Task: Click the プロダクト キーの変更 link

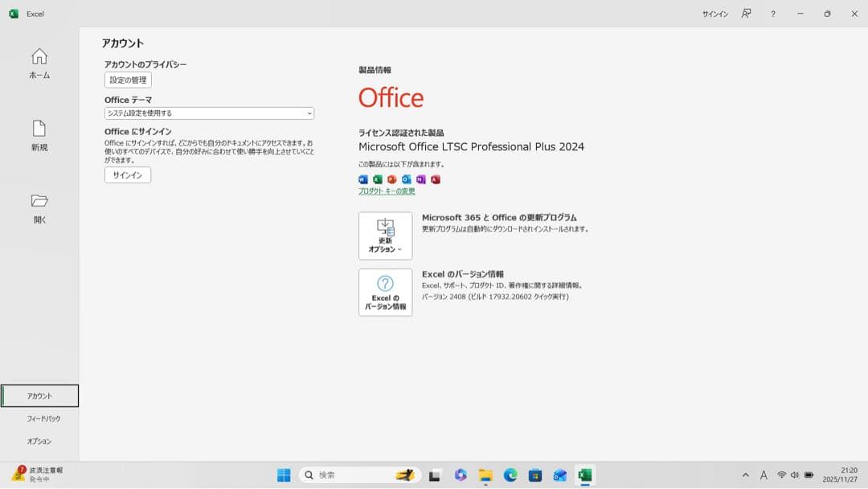Action: click(387, 191)
